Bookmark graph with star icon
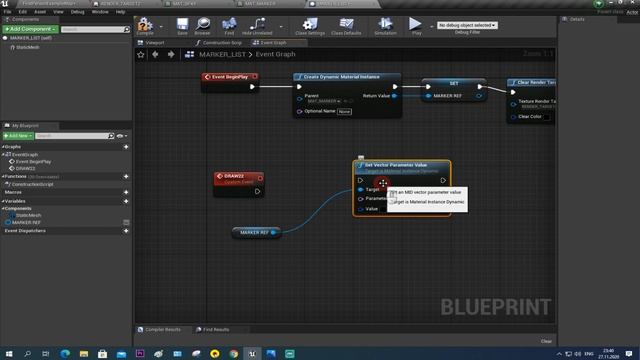The width and height of the screenshot is (640, 360). pyautogui.click(x=141, y=54)
